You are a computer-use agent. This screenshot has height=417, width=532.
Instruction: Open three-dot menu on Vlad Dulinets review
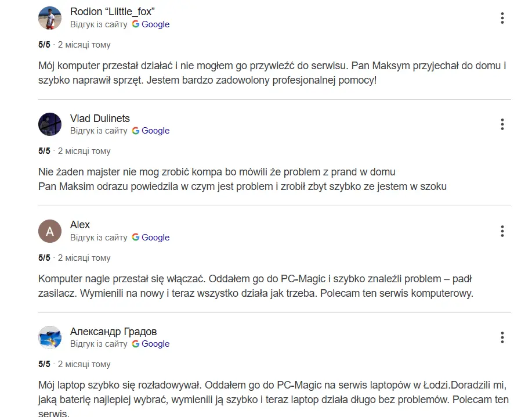(x=502, y=124)
